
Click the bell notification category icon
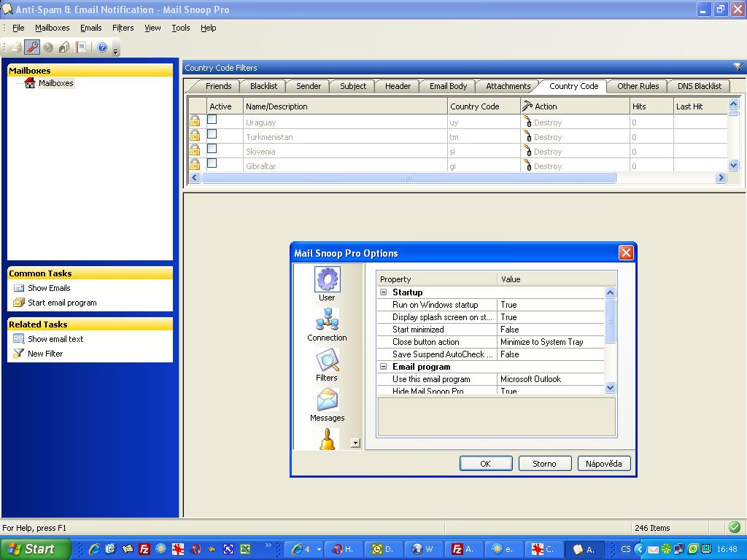327,439
